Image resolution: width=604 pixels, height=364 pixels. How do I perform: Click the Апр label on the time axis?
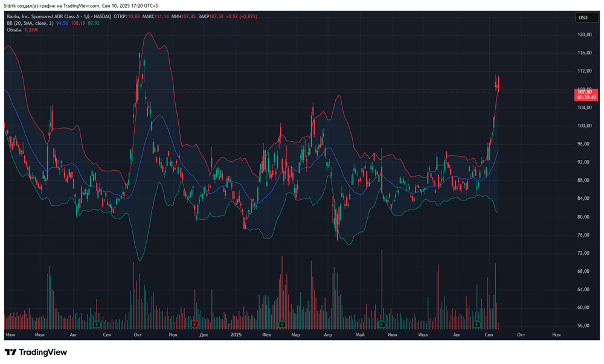(x=328, y=334)
